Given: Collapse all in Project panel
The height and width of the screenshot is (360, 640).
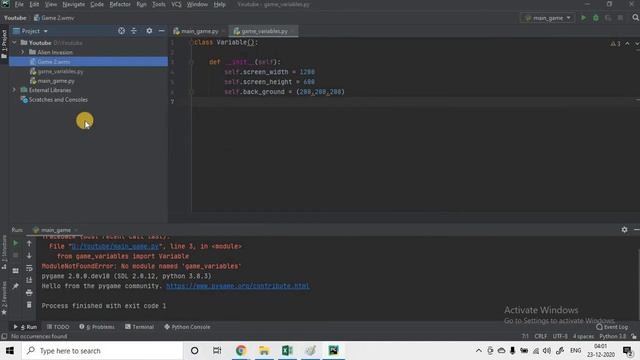Looking at the screenshot, I should click(x=134, y=31).
